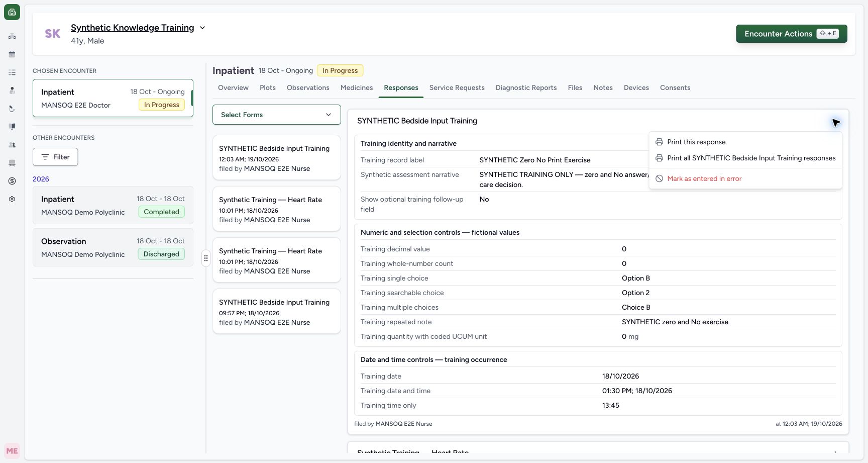Open the Files tab
This screenshot has width=868, height=463.
click(x=575, y=87)
